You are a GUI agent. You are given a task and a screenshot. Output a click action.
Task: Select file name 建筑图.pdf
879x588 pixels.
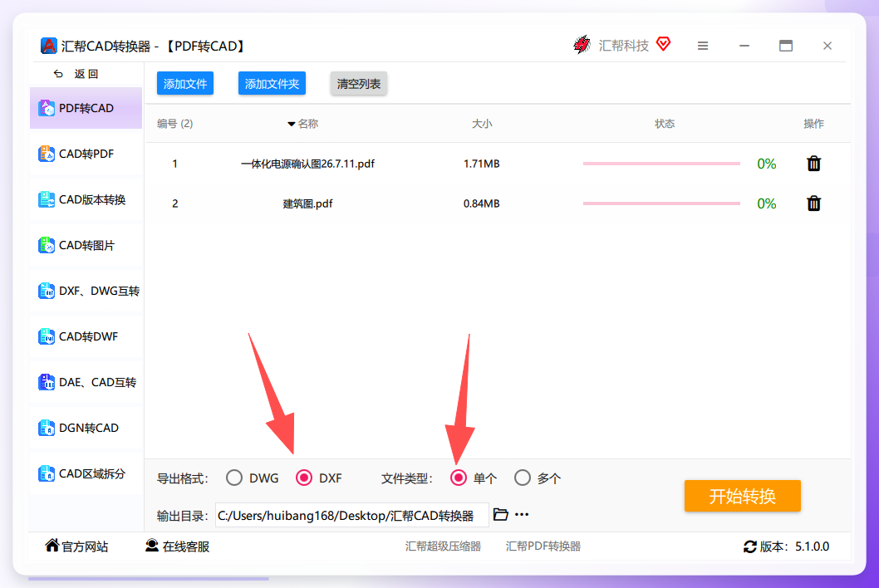(307, 203)
